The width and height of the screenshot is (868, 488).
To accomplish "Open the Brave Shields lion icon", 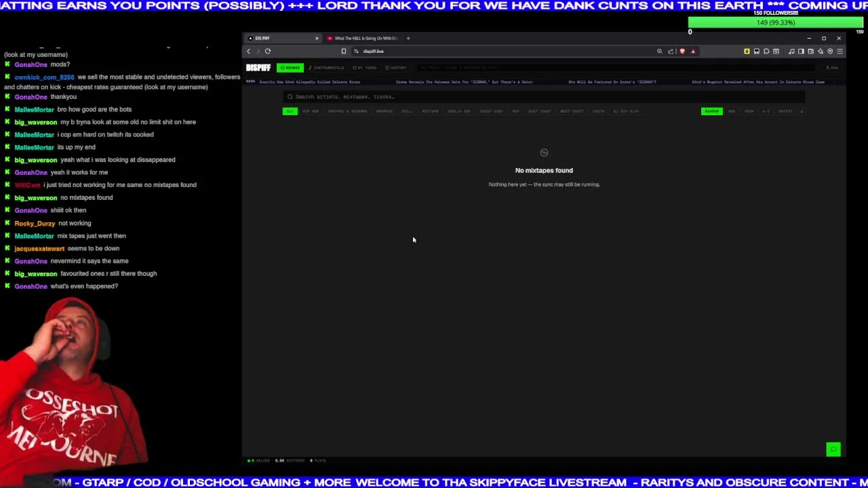I will pos(682,52).
